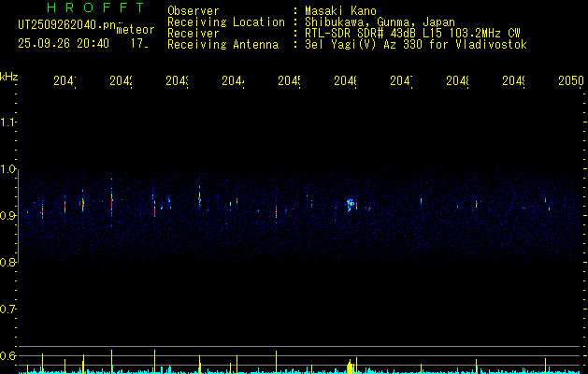Click the word "meteor" under the file name
This screenshot has height=374, width=588.
coord(136,30)
